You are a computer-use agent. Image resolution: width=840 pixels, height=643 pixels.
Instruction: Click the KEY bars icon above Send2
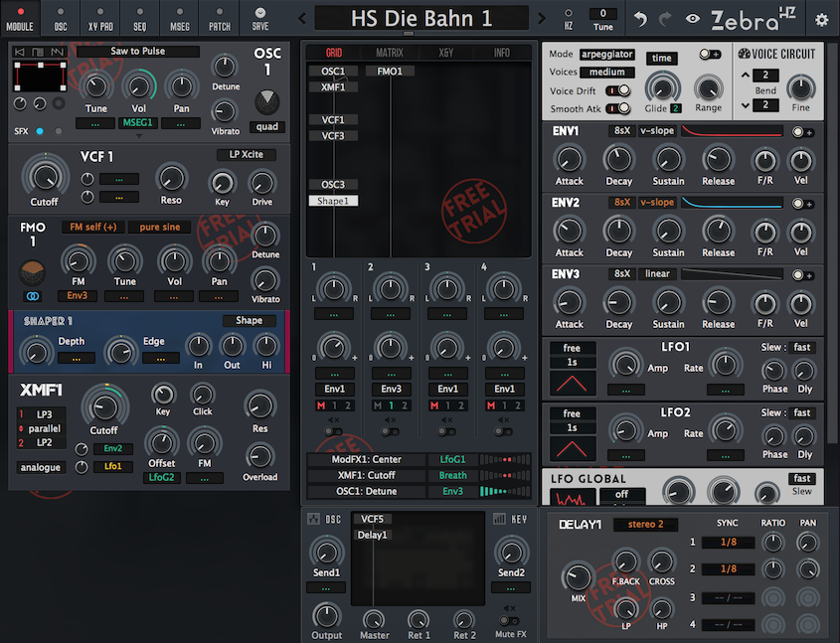[x=499, y=518]
